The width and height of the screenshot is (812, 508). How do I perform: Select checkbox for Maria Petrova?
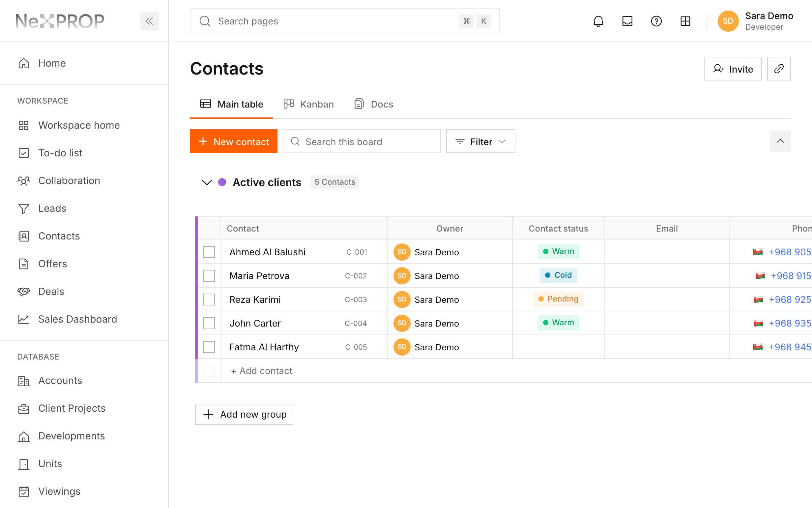click(209, 276)
